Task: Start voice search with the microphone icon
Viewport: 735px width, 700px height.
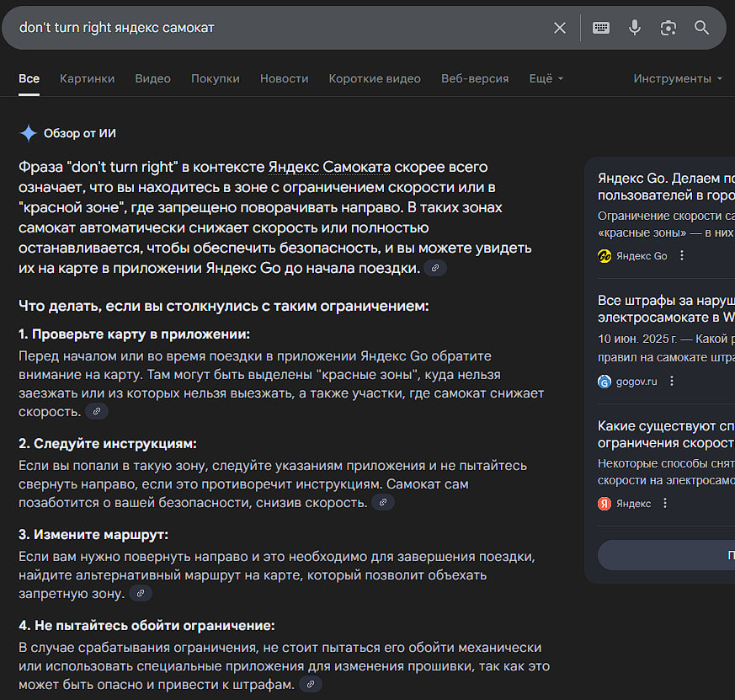Action: (635, 28)
